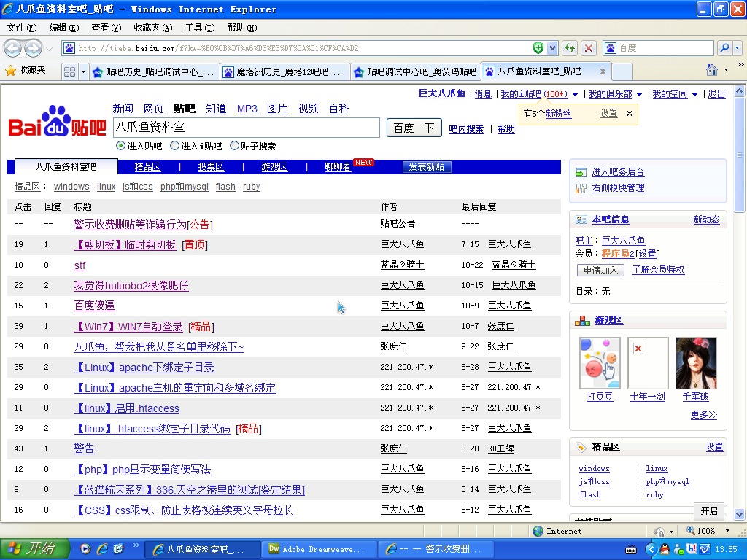Close the 八爪鱼资料室吧 tab with its X

pos(603,71)
